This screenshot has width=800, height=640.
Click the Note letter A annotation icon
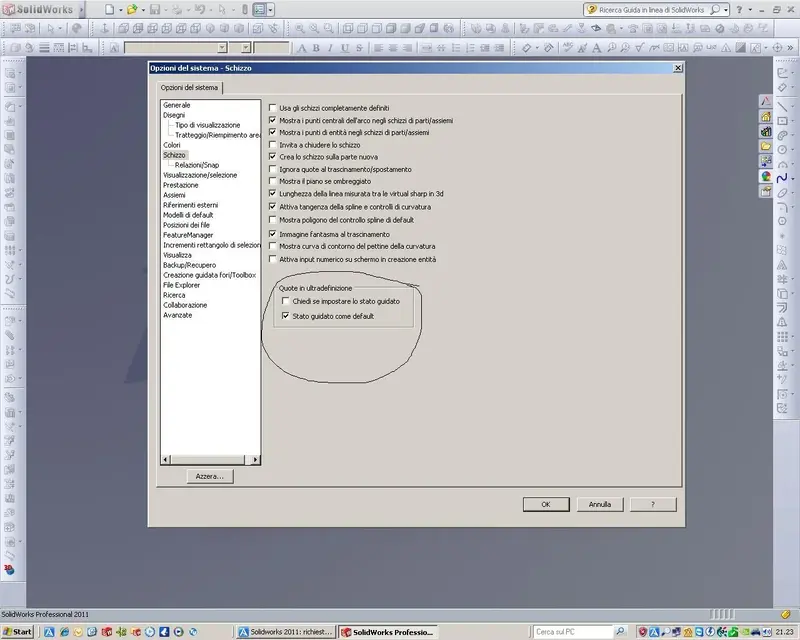[x=596, y=48]
